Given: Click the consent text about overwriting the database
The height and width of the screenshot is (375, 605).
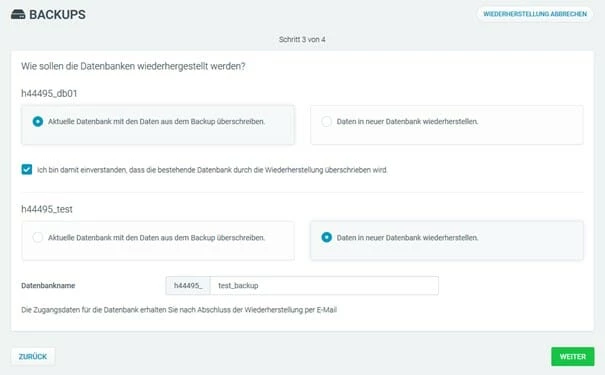Looking at the screenshot, I should [212, 170].
